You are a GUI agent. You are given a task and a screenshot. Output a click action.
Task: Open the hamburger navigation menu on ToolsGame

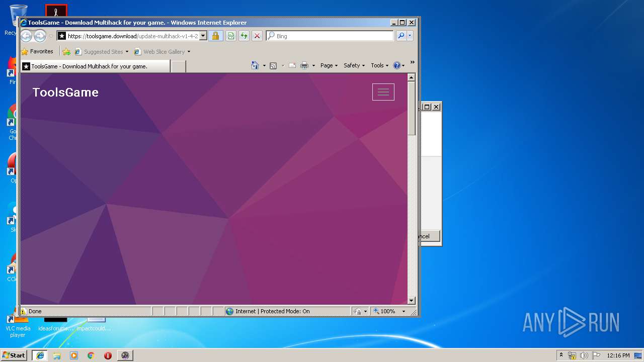383,92
